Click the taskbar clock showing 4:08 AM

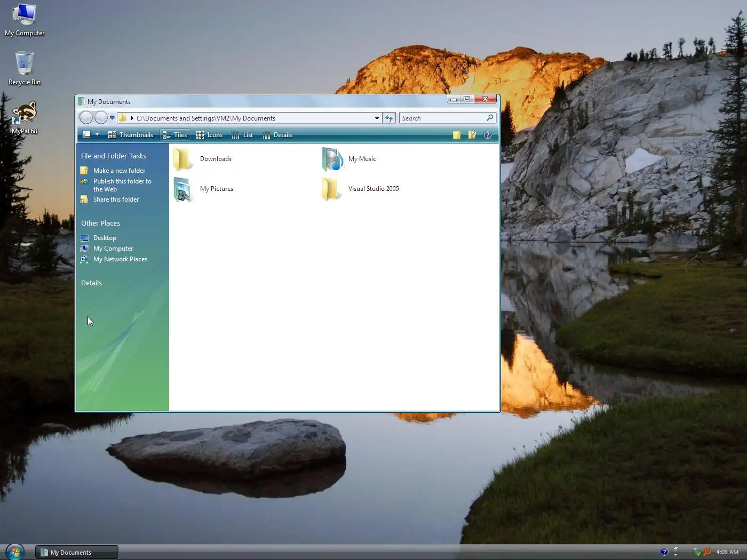(727, 552)
